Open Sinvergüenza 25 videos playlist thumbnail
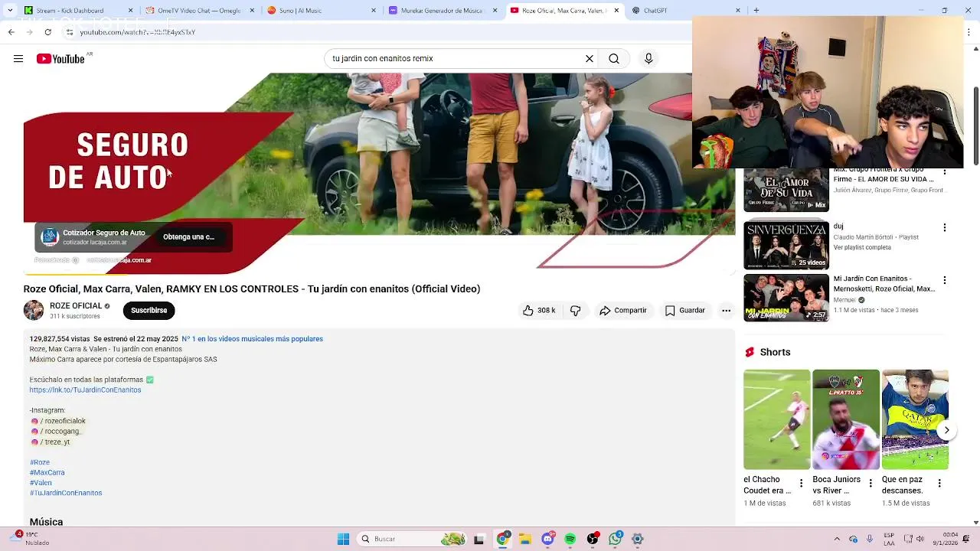 point(786,245)
